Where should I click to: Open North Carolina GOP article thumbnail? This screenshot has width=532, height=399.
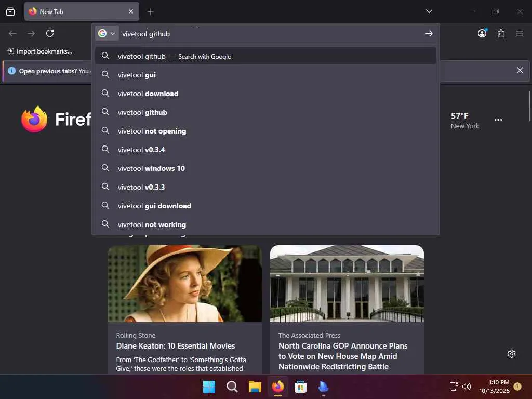347,284
